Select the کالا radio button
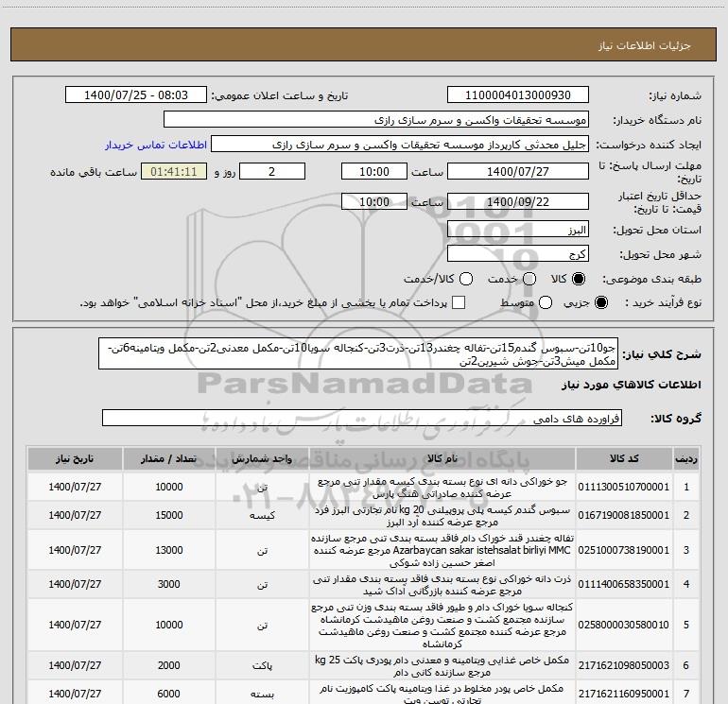Viewport: 728px width, 704px height. coord(579,279)
